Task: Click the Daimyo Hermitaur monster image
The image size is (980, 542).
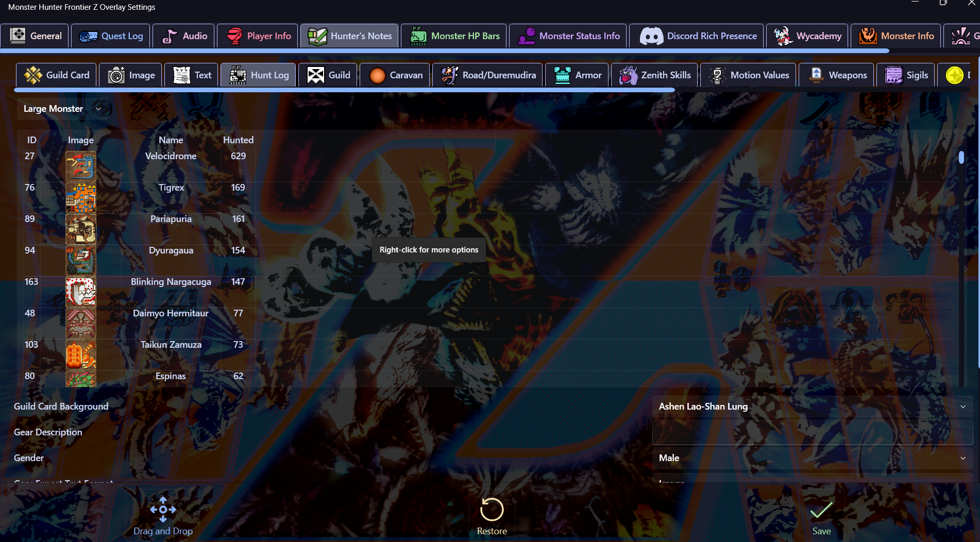Action: coord(81,323)
